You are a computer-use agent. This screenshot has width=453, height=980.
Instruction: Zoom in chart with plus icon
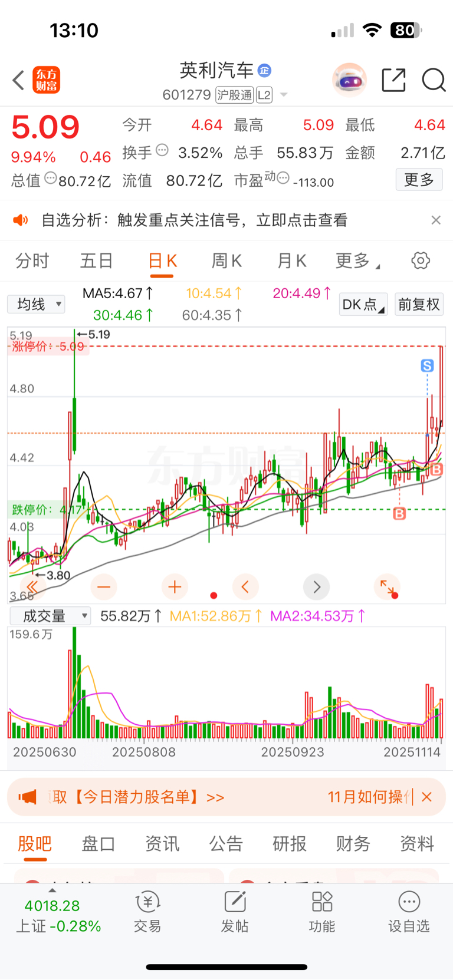pos(175,587)
